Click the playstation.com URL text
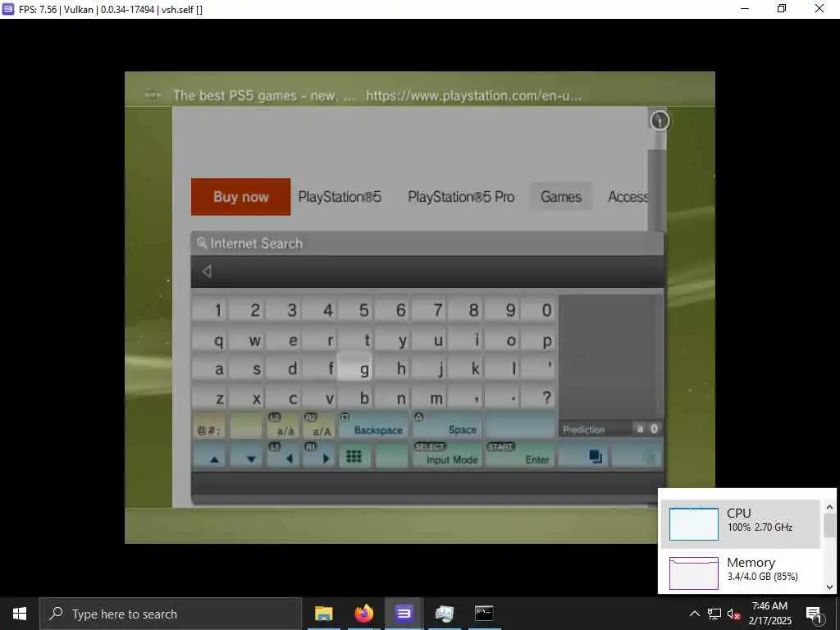The image size is (840, 630). pyautogui.click(x=473, y=95)
